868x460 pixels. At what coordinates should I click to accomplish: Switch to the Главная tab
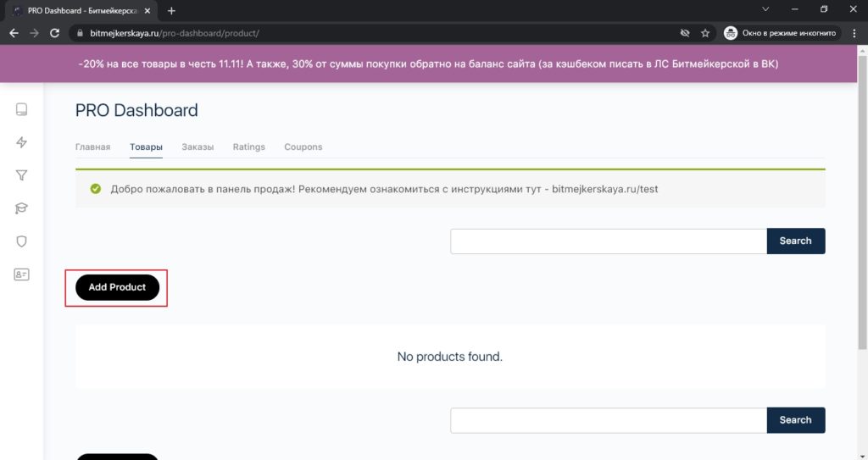(92, 147)
